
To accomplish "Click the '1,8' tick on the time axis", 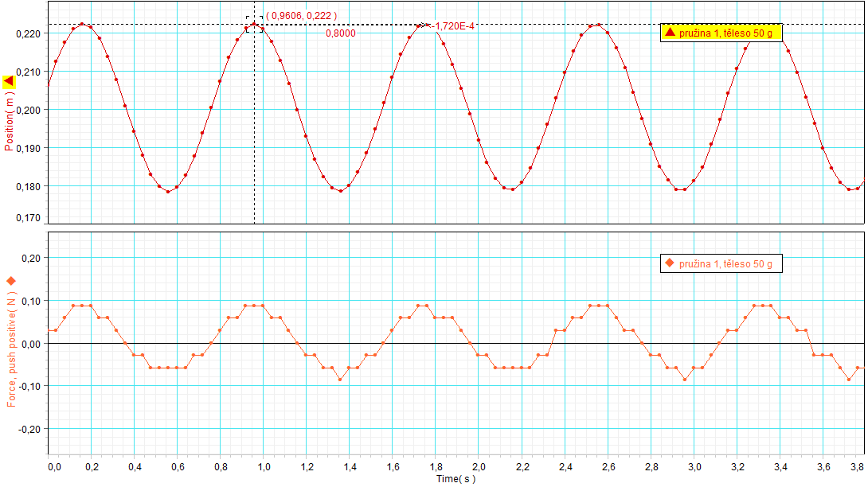I will [436, 467].
